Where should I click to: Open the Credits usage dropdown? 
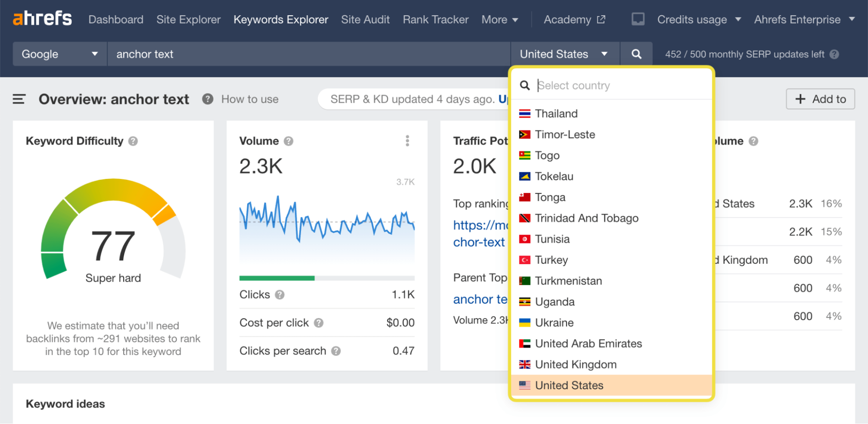(x=699, y=19)
